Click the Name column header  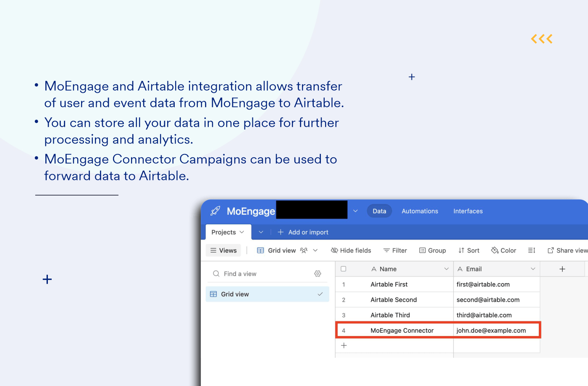(x=394, y=269)
